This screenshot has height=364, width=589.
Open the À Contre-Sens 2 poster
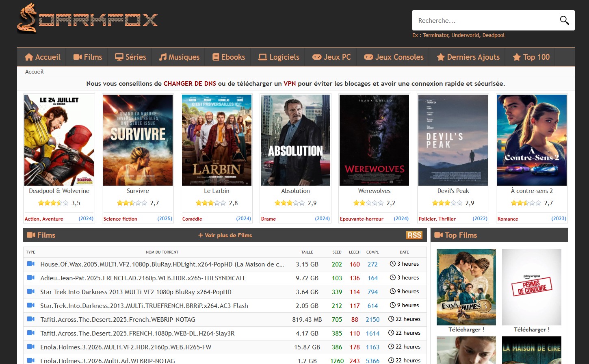(x=532, y=140)
